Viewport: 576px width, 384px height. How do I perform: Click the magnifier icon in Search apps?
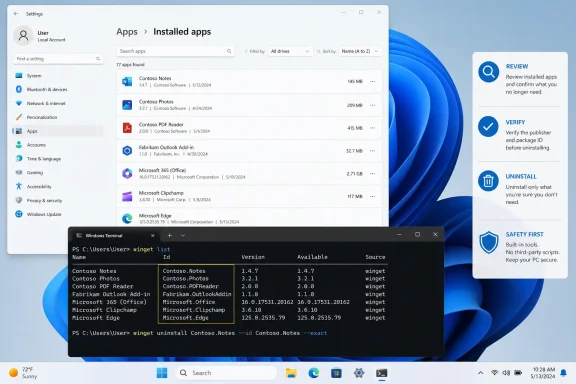(229, 51)
